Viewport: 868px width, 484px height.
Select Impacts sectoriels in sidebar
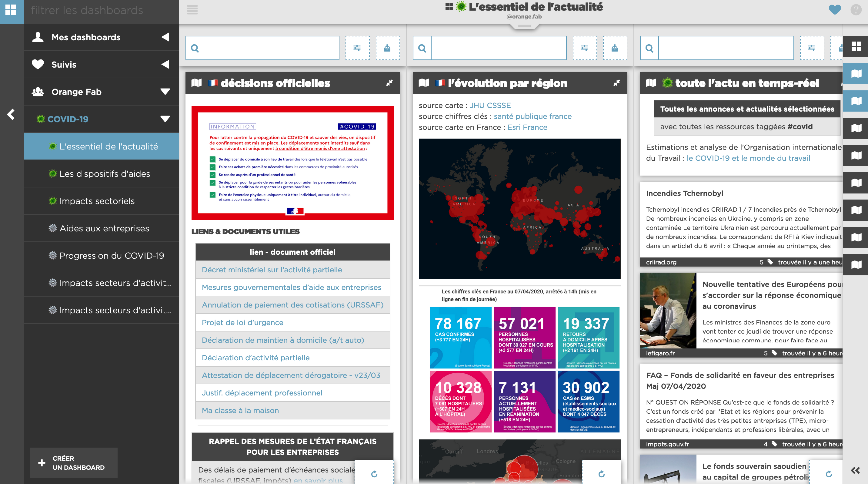(x=97, y=201)
